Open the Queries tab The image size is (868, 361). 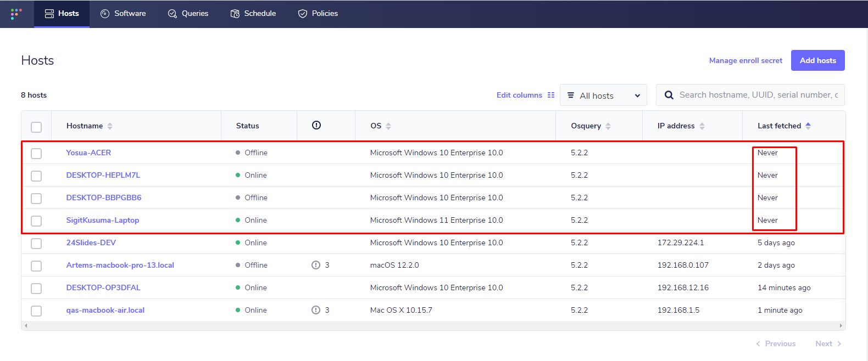[x=188, y=14]
